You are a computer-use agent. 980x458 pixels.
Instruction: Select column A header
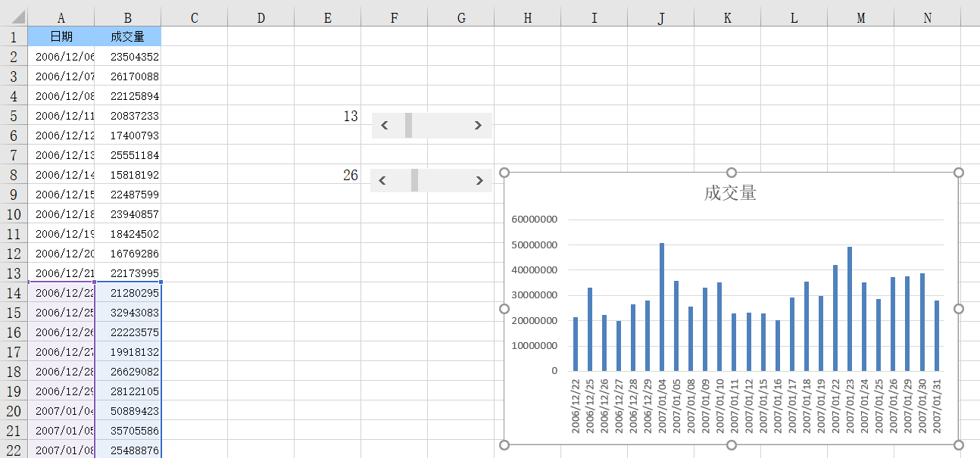click(x=61, y=17)
